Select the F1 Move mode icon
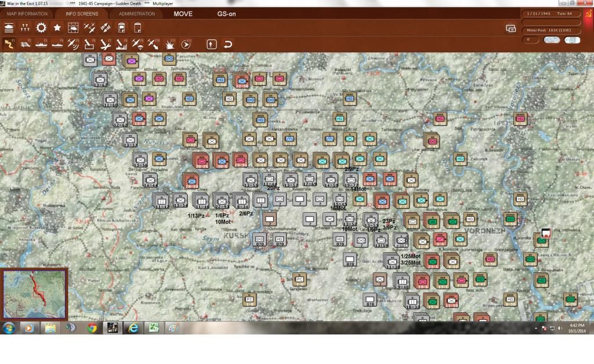The width and height of the screenshot is (594, 364). 9,44
